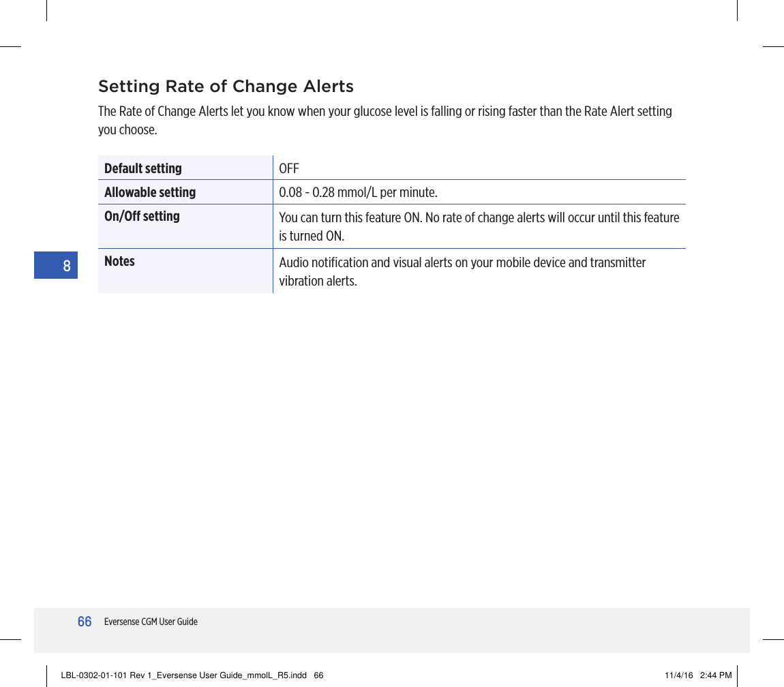Image resolution: width=784 pixels, height=687 pixels.
Task: Select the chapter 8 sidebar marker
Action: click(x=56, y=265)
